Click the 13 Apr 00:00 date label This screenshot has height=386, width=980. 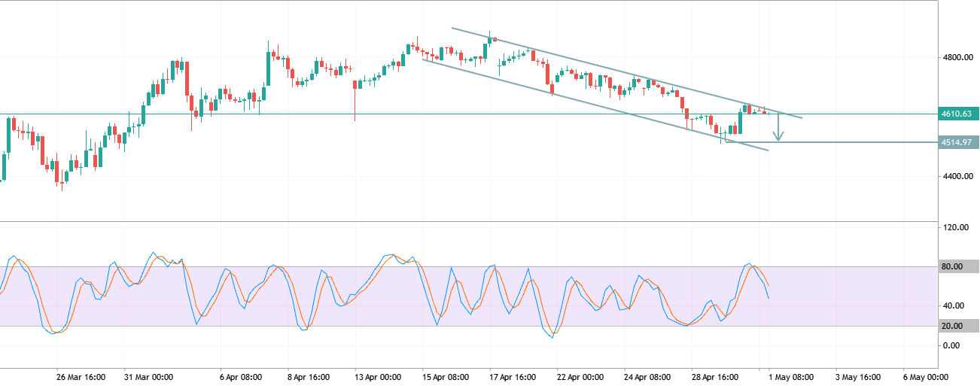(x=379, y=377)
